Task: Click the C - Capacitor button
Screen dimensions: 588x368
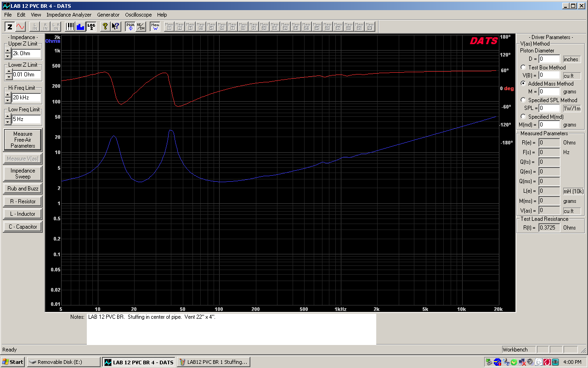Action: (x=23, y=227)
